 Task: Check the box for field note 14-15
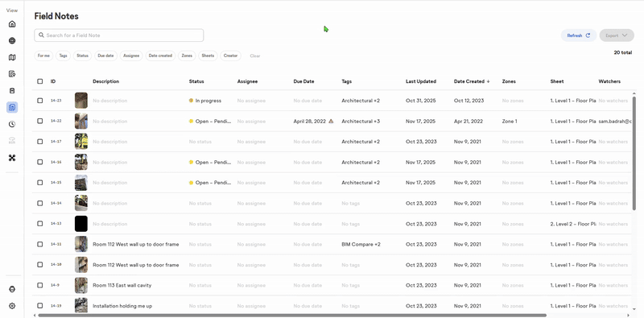click(x=39, y=183)
